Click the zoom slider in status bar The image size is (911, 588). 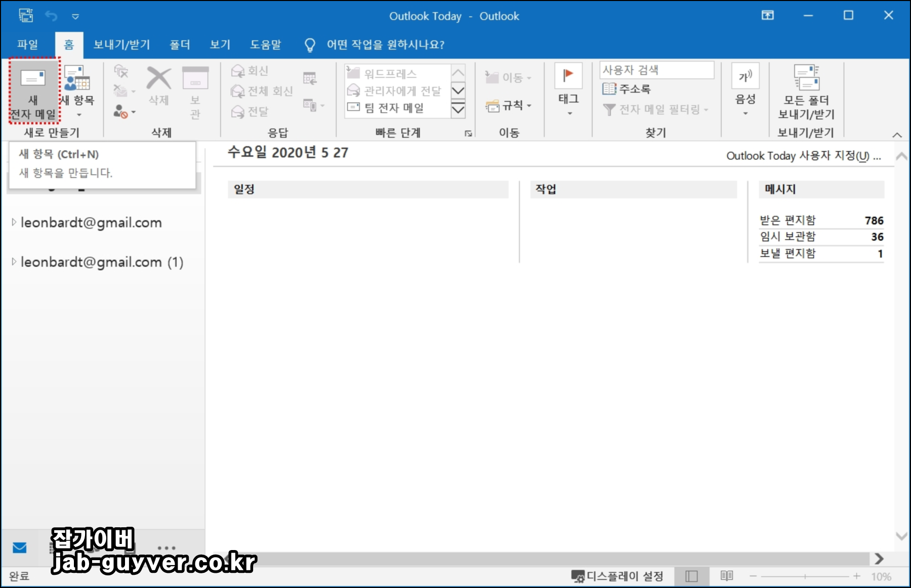[x=805, y=576]
